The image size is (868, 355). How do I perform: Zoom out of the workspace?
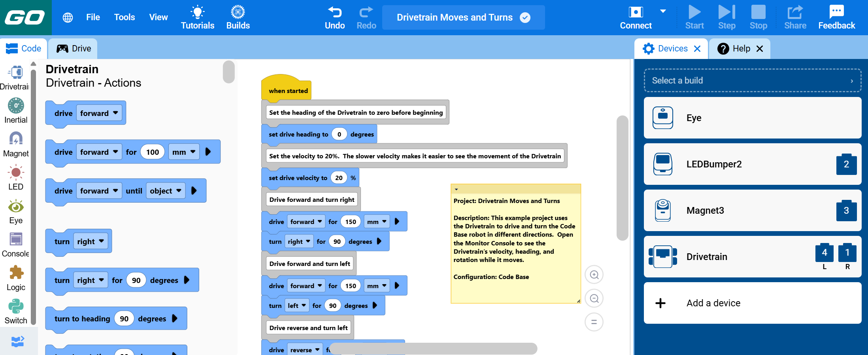coord(594,298)
